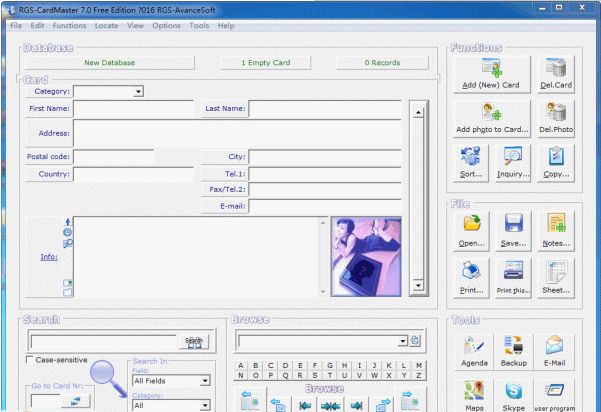Open the Notes file tool
This screenshot has height=412, width=601.
pos(555,229)
